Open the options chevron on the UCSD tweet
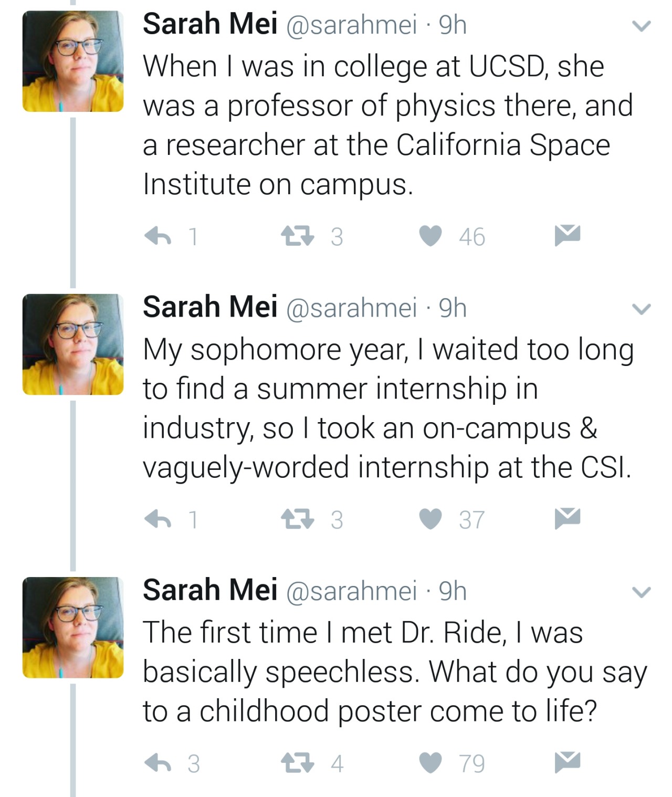 (641, 26)
